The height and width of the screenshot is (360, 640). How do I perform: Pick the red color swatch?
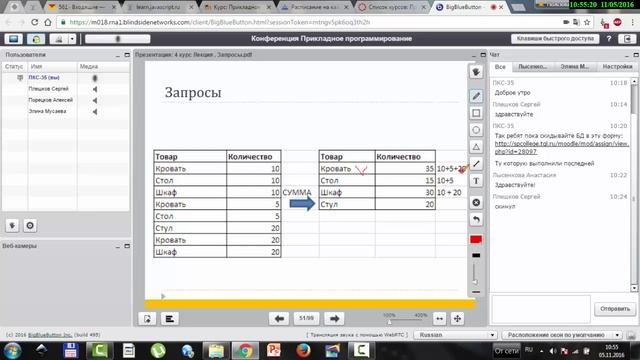click(x=476, y=240)
